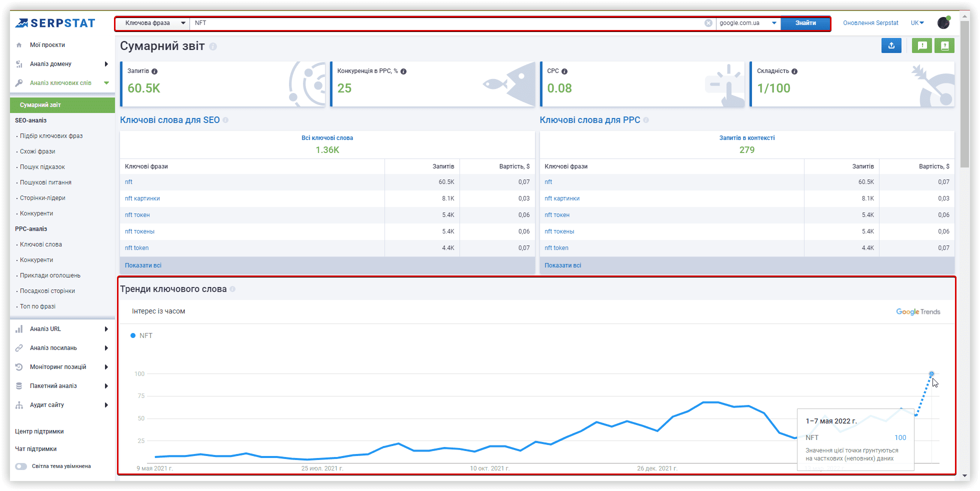The image size is (980, 491).
Task: Click the final data point on NFT trend line
Action: [931, 374]
